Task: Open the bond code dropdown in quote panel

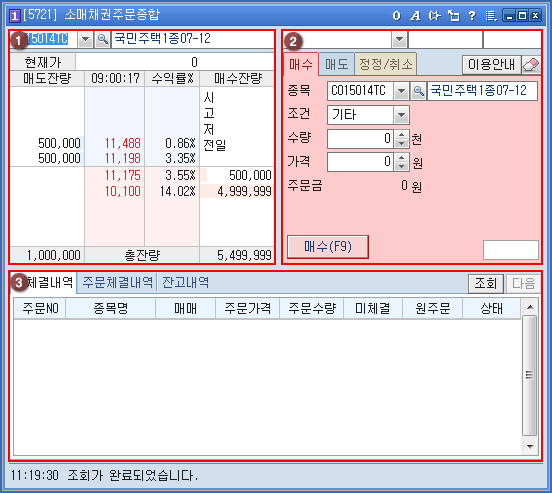Action: point(85,39)
